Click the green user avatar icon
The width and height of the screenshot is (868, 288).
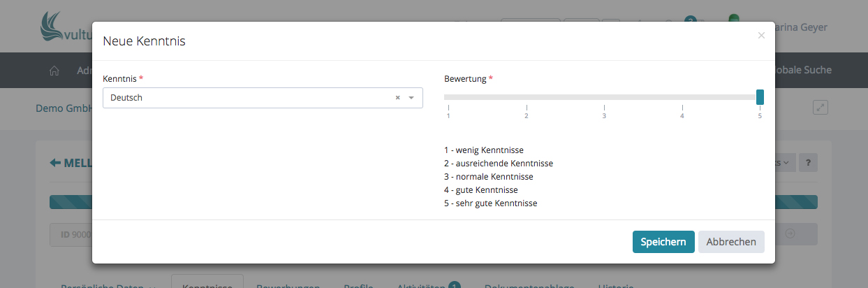click(734, 20)
